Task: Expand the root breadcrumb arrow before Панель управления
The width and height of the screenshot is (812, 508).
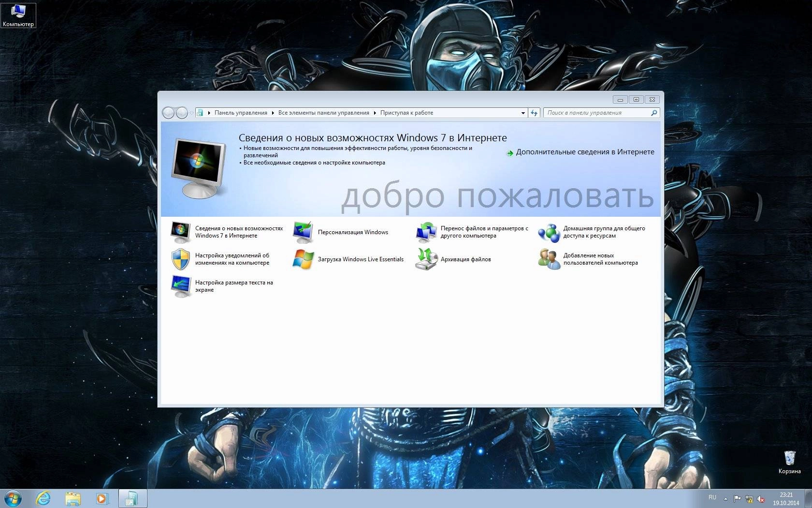Action: coord(209,113)
